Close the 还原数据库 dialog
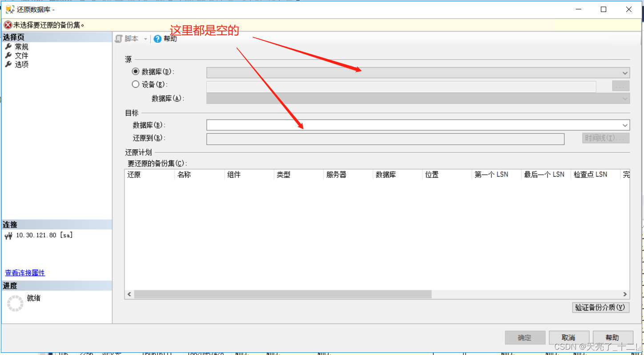Viewport: 644px width, 355px height. pyautogui.click(x=629, y=9)
